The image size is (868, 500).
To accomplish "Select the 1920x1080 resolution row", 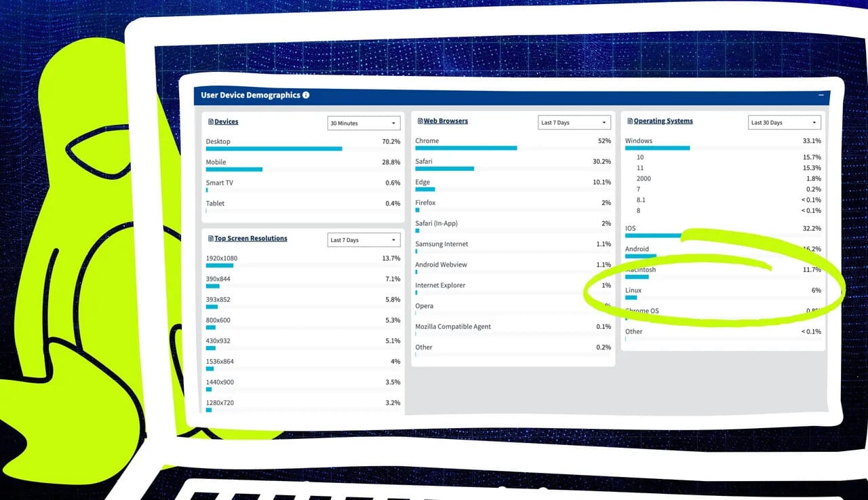I will tap(303, 261).
